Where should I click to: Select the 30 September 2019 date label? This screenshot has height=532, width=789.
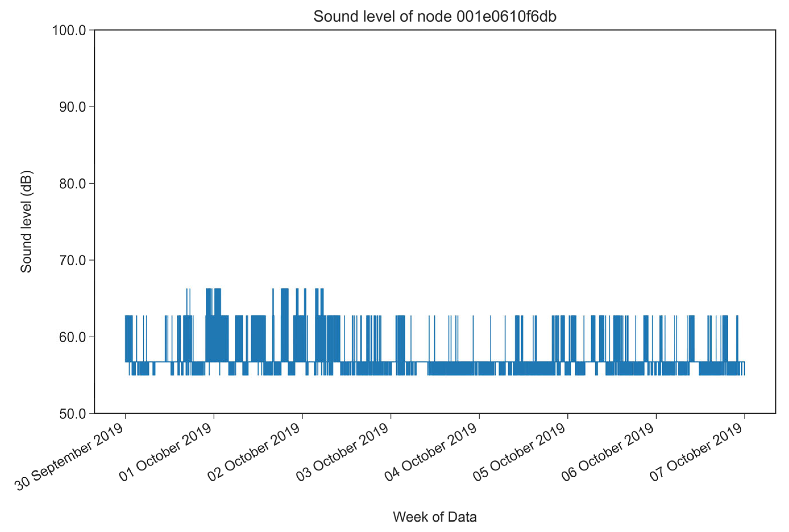click(70, 456)
